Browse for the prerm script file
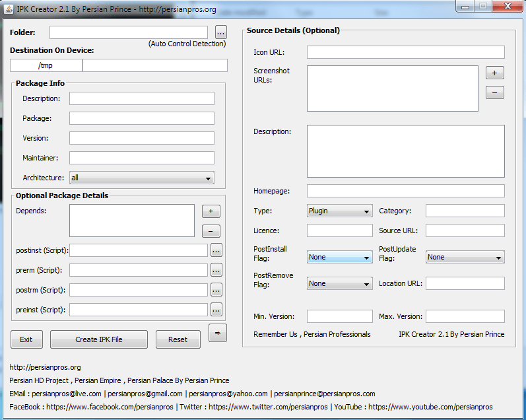This screenshot has height=420, width=526. [x=216, y=270]
